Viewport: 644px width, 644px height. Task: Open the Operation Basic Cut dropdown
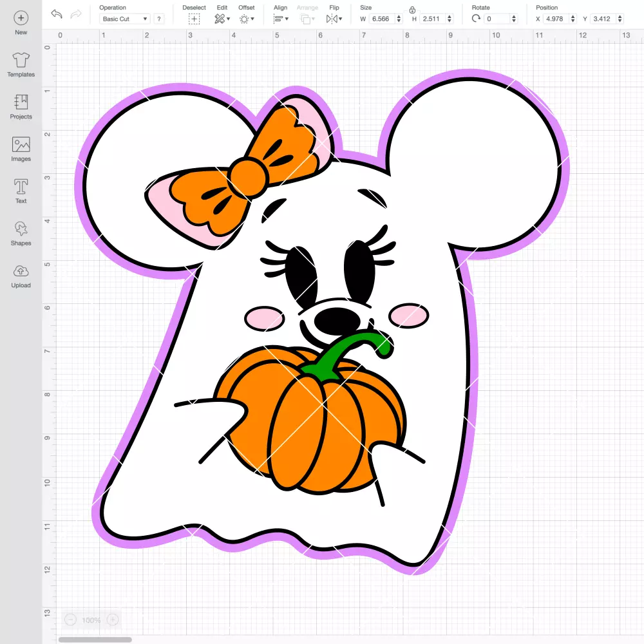pos(125,19)
